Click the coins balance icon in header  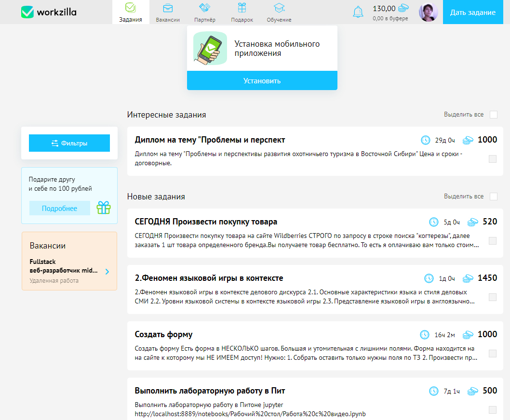tap(403, 8)
